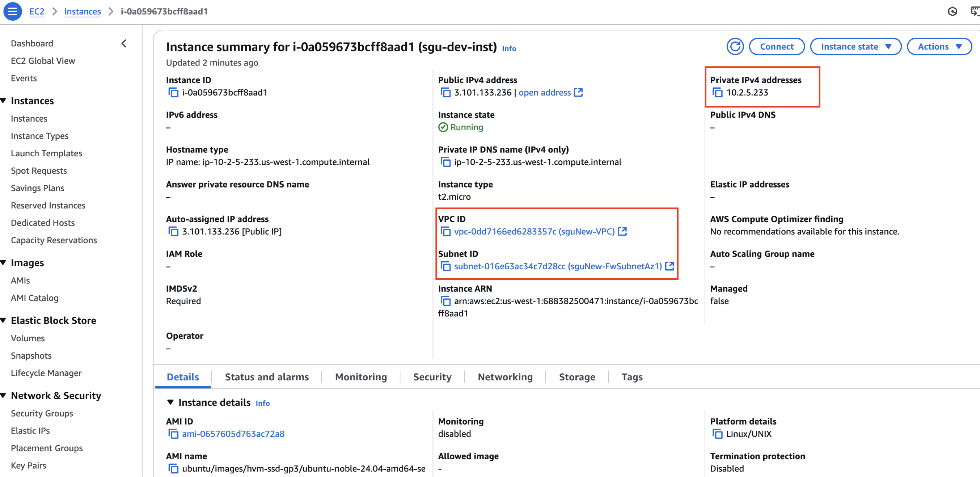Copy the AMI ID value
This screenshot has width=980, height=477.
coord(173,434)
